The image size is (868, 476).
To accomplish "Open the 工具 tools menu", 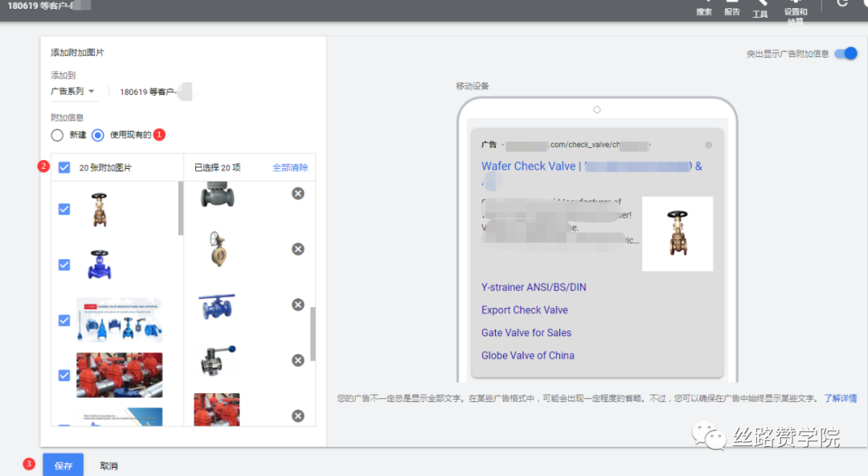I will (x=760, y=9).
